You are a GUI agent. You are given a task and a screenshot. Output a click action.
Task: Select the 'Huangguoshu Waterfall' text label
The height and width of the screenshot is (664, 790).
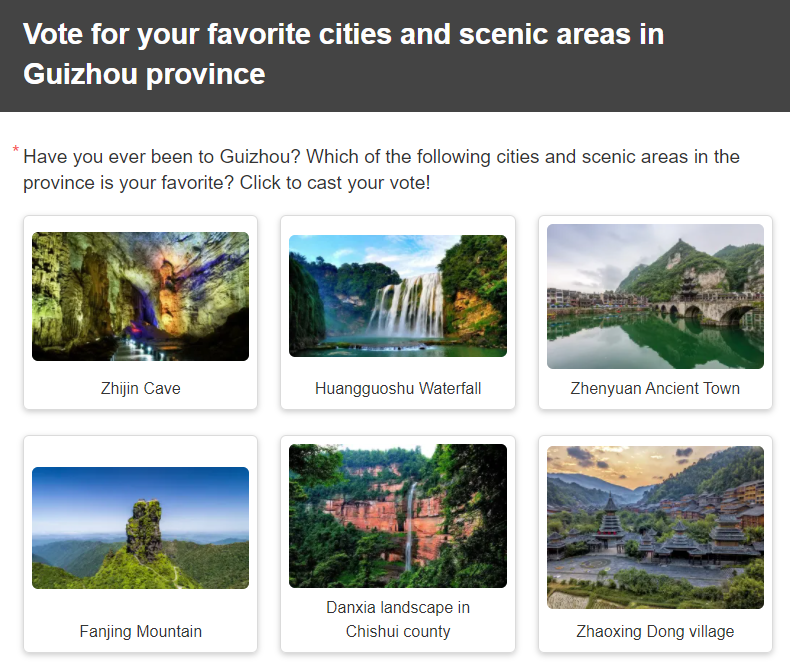pyautogui.click(x=398, y=388)
